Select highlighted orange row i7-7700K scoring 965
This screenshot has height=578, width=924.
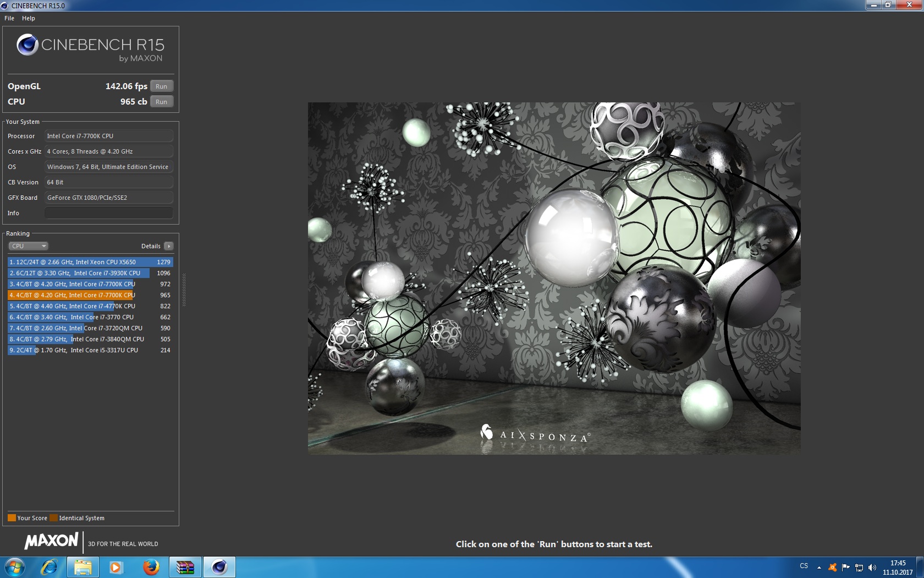(90, 295)
